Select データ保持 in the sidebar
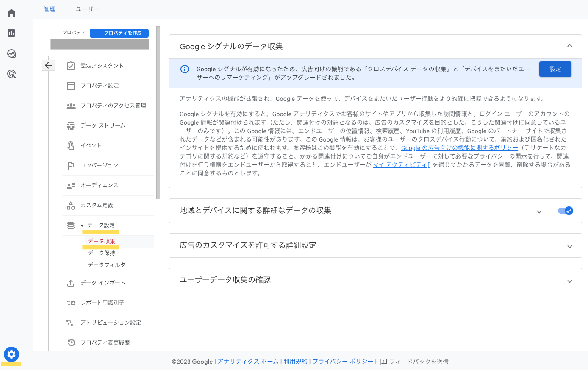The width and height of the screenshot is (588, 370). (x=101, y=253)
